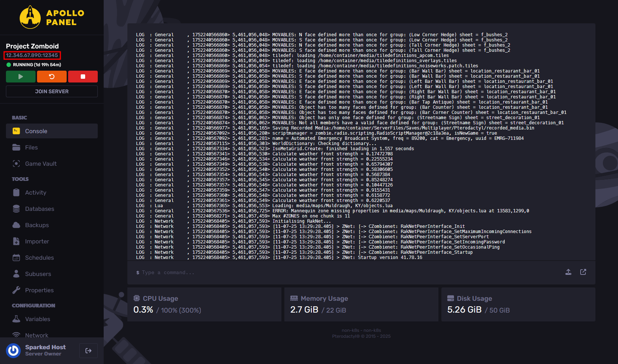Click the 'Initialising RakNet...' log line
618x364 pixels.
point(233,221)
